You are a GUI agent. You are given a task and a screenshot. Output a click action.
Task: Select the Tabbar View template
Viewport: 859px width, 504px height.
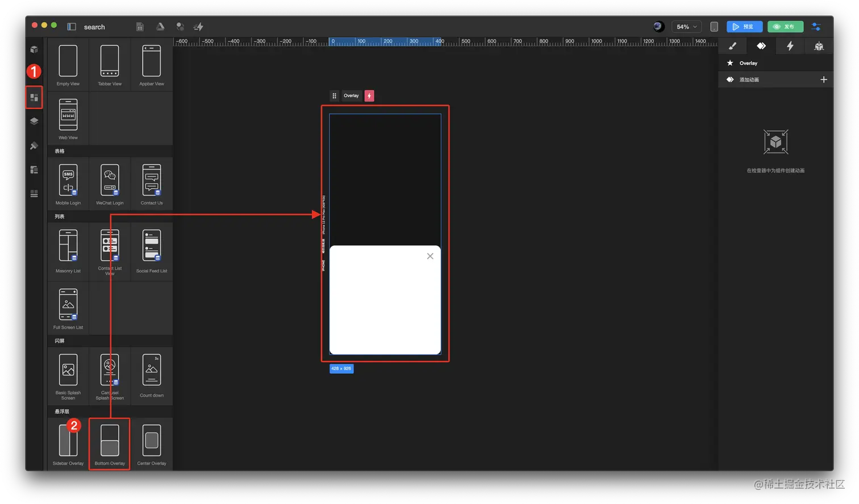click(110, 65)
